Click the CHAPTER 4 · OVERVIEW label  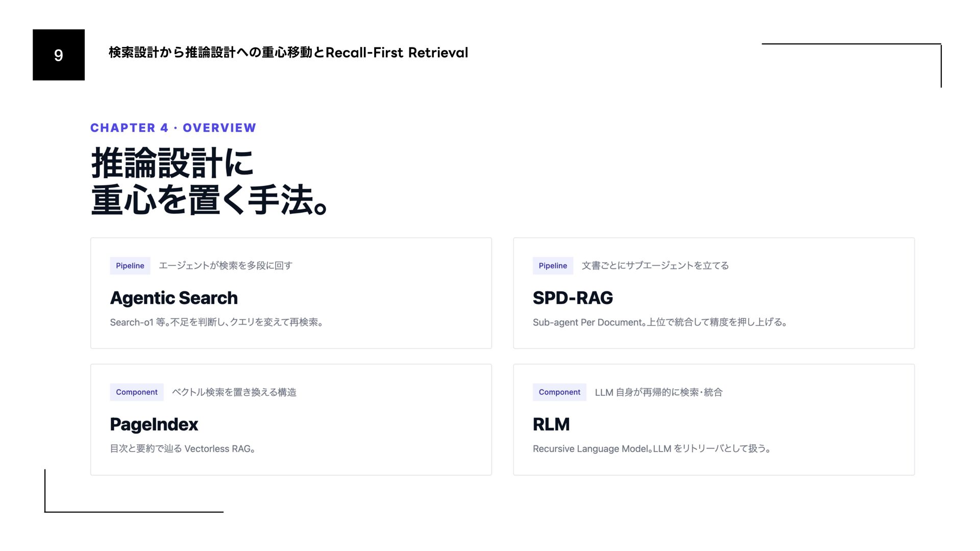click(x=173, y=128)
